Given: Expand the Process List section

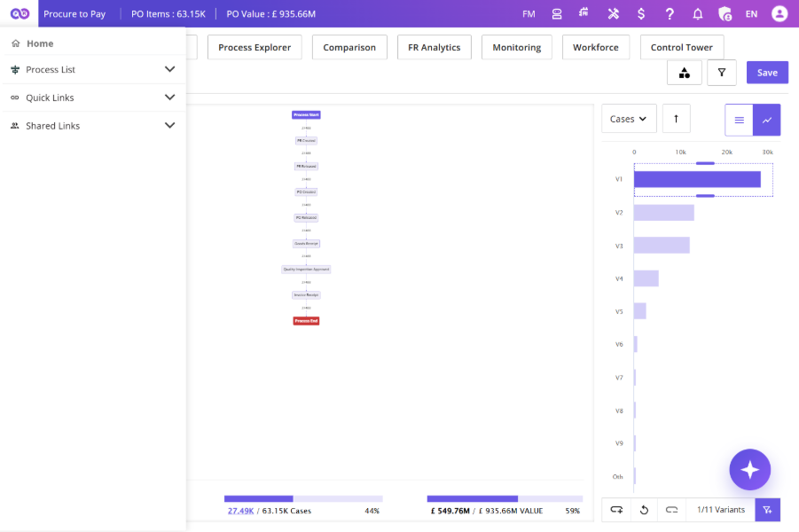Looking at the screenshot, I should click(94, 69).
